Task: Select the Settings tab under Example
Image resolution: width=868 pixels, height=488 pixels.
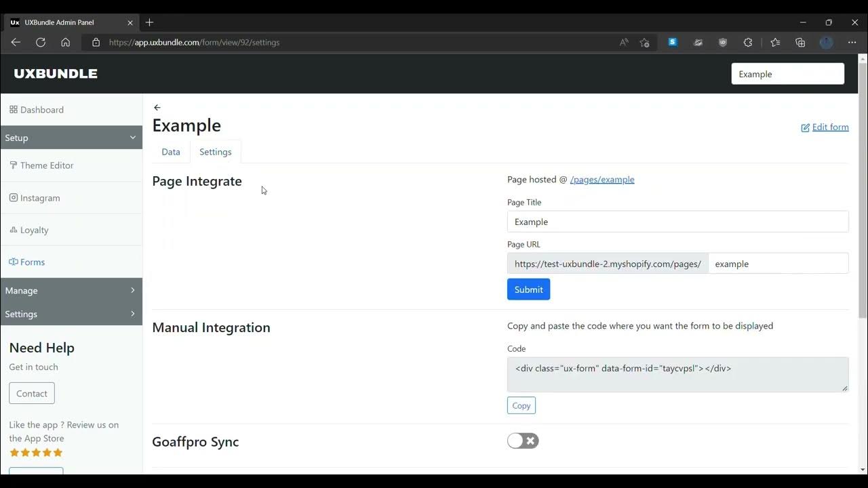Action: pyautogui.click(x=216, y=152)
